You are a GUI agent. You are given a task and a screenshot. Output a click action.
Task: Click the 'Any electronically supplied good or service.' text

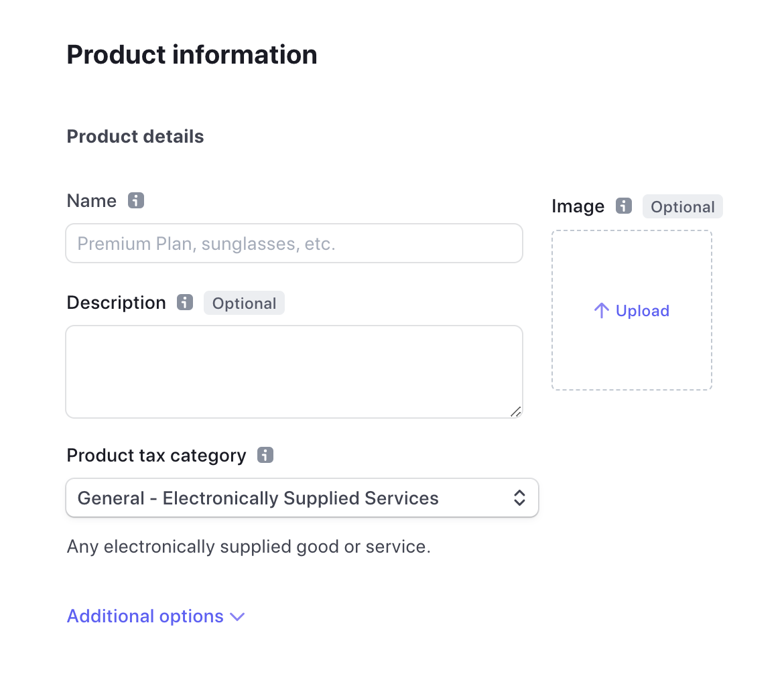[x=249, y=547]
